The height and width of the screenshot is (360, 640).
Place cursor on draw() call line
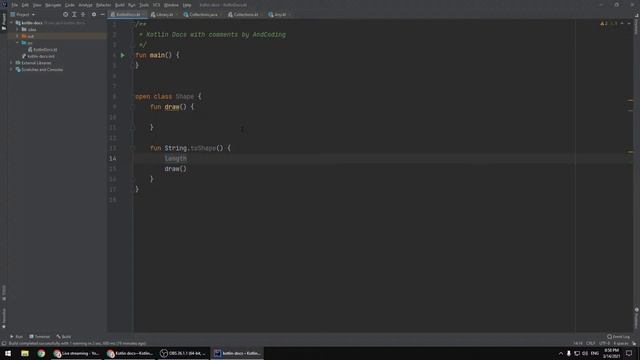pos(176,169)
